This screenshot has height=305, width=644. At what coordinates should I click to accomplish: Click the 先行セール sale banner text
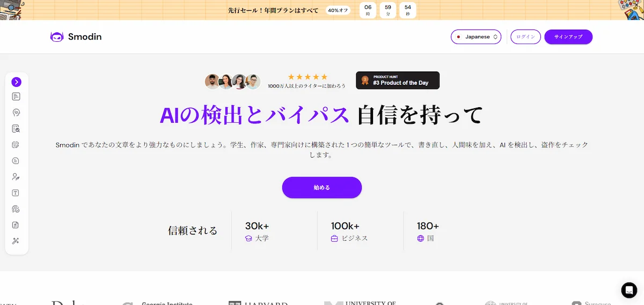click(273, 10)
